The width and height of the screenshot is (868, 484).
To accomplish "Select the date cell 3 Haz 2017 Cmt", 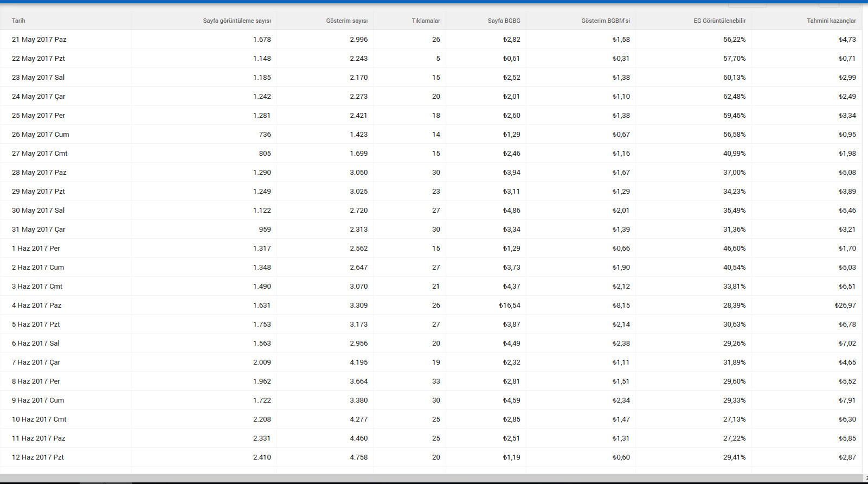I will pyautogui.click(x=37, y=286).
